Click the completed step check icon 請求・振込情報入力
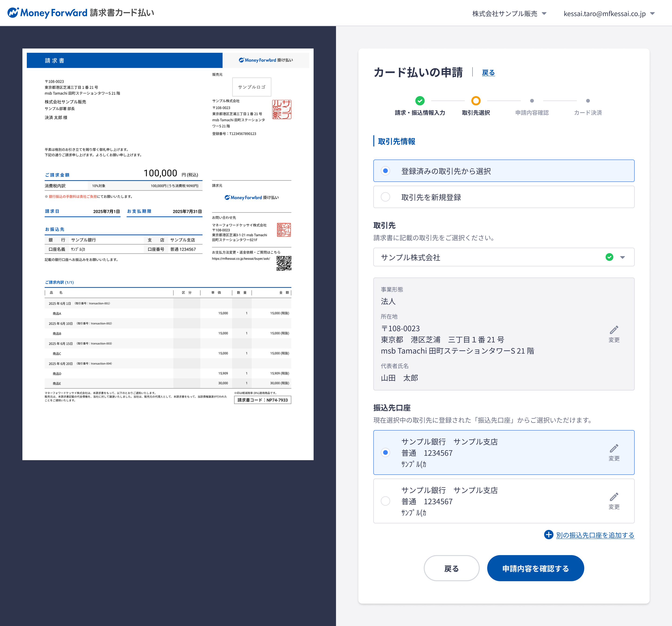 pyautogui.click(x=420, y=101)
